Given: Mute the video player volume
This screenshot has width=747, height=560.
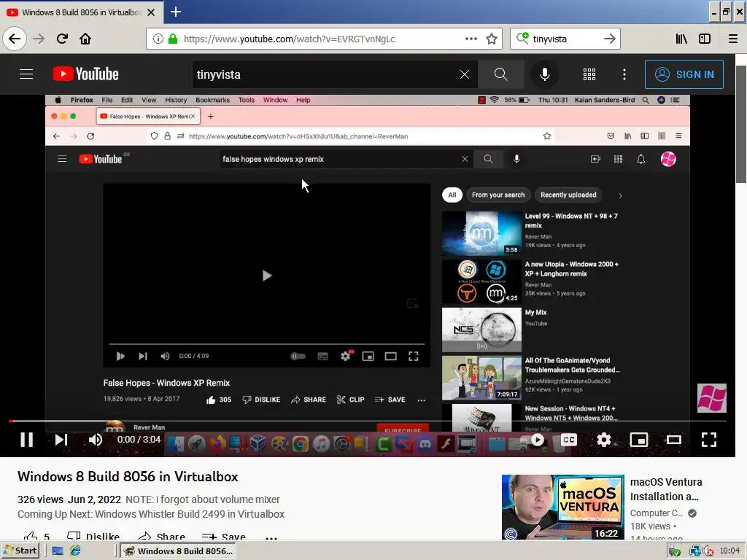Looking at the screenshot, I should [95, 440].
